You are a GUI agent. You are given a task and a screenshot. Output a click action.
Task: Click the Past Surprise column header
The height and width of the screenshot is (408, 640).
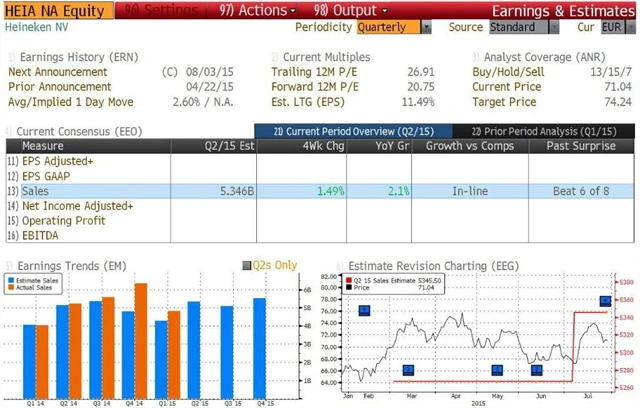click(x=581, y=146)
